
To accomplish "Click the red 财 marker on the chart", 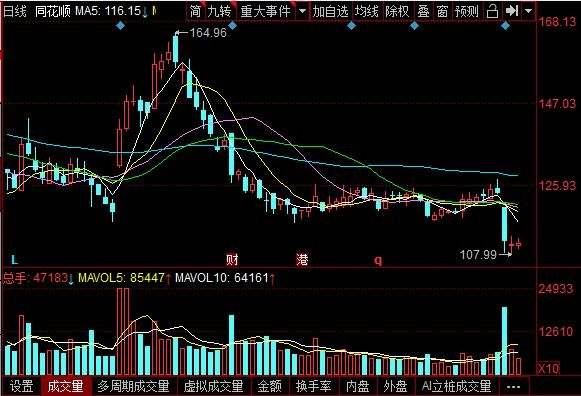I will (x=232, y=260).
